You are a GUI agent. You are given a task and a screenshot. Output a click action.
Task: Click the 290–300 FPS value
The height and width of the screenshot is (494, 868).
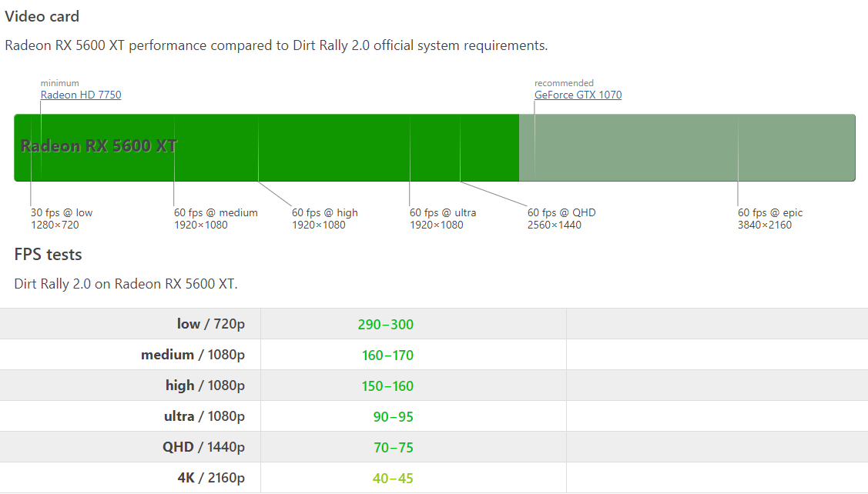(x=385, y=325)
